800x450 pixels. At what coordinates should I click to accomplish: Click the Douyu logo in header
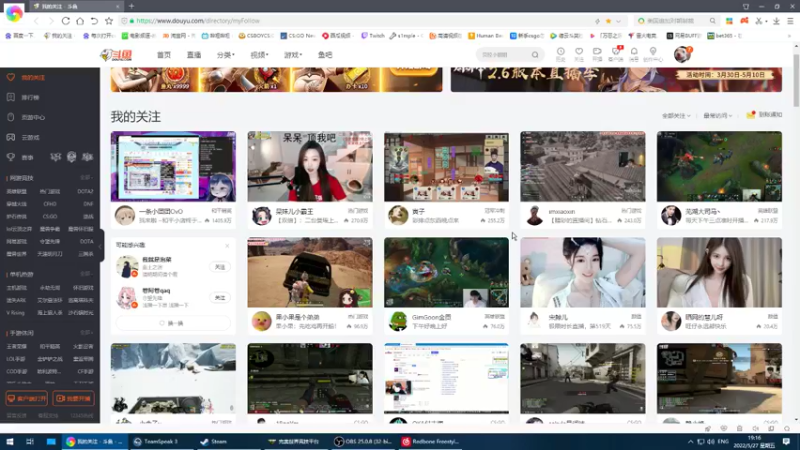click(x=116, y=55)
